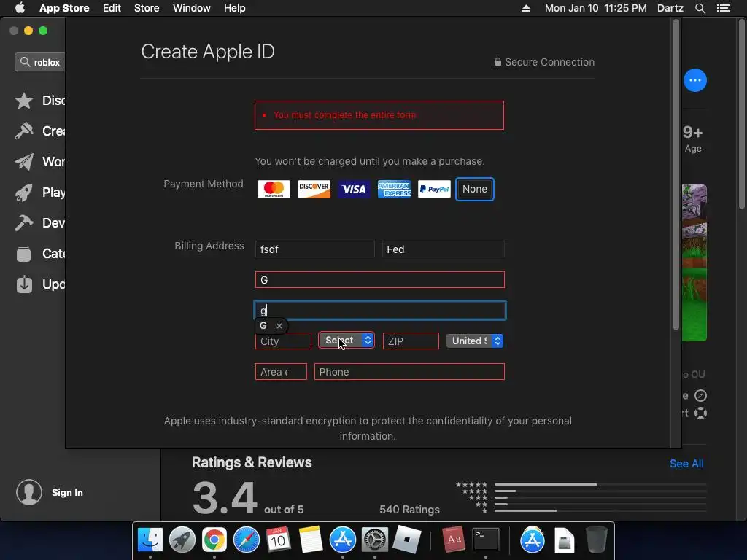Click the five-star rating bar
Viewport: 747px width, 560px height.
[600, 485]
